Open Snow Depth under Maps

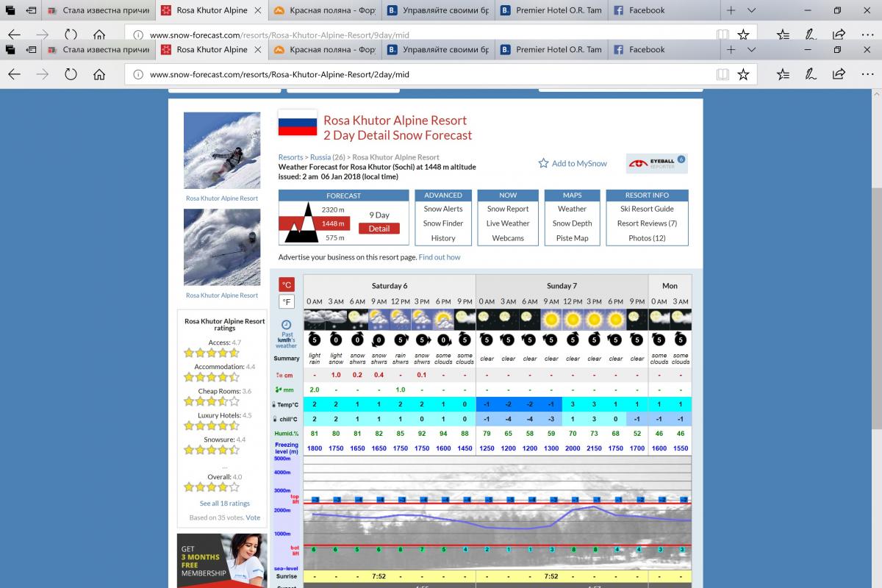pos(572,223)
